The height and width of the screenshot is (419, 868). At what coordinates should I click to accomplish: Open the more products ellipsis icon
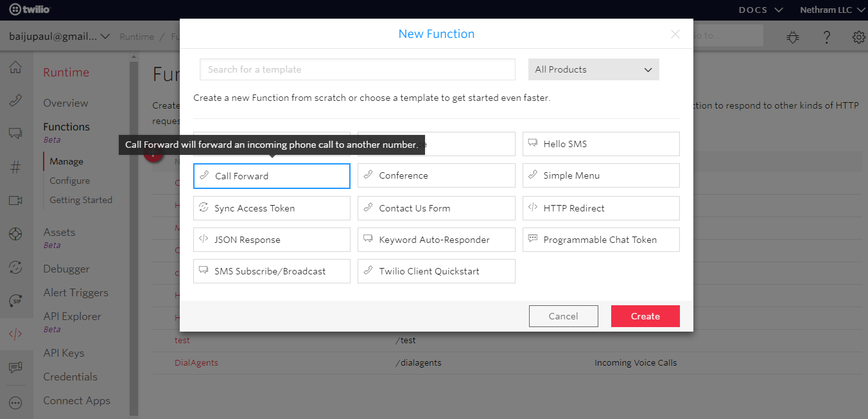pos(15,403)
